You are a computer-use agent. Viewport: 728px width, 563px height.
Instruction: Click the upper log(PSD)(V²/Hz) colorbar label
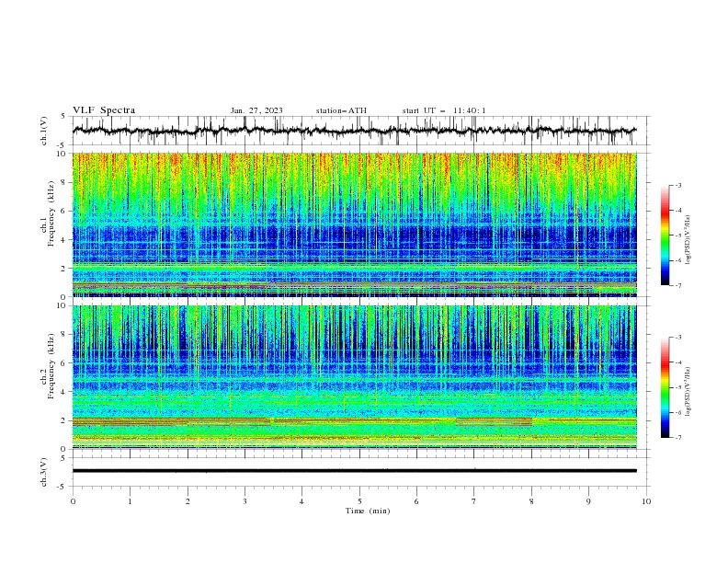688,240
